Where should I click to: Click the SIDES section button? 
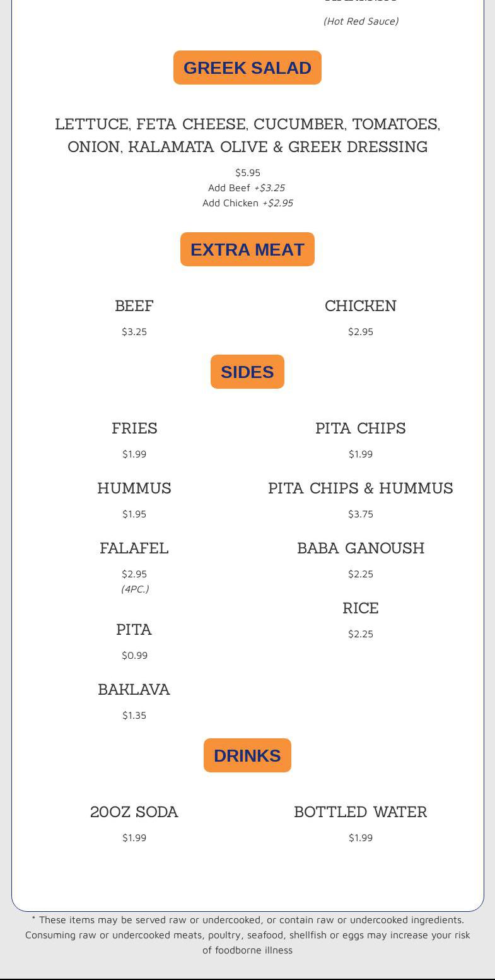tap(247, 372)
